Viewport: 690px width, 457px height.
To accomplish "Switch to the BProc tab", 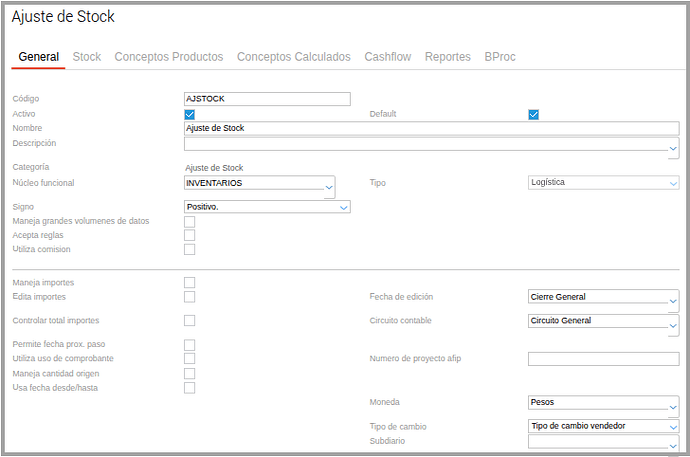I will pyautogui.click(x=500, y=57).
